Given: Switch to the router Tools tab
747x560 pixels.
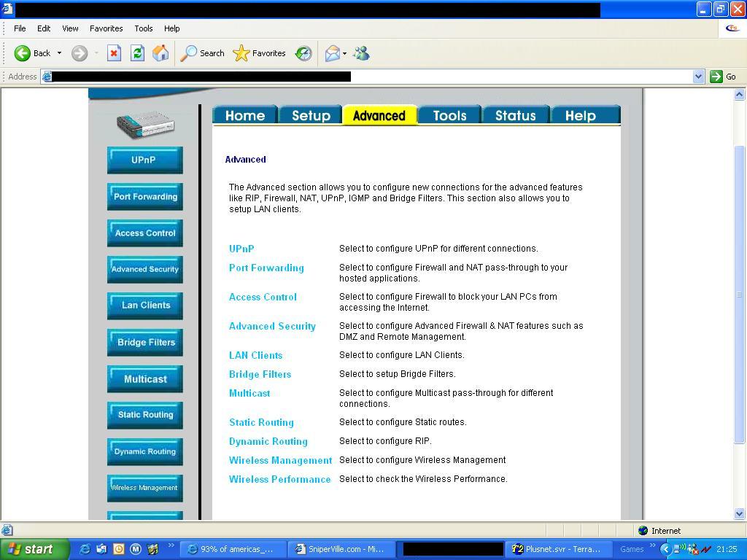Looking at the screenshot, I should [x=449, y=115].
